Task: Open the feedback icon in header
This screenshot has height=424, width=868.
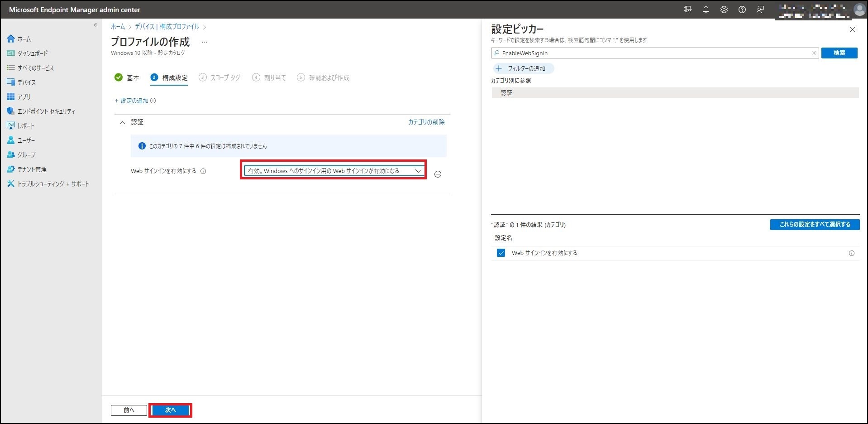Action: [760, 10]
